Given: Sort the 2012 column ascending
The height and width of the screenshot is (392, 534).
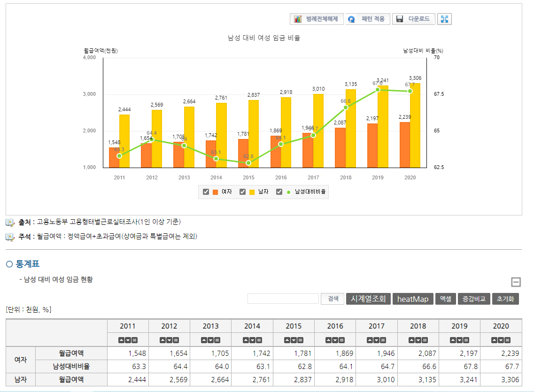Looking at the screenshot, I should coord(163,340).
